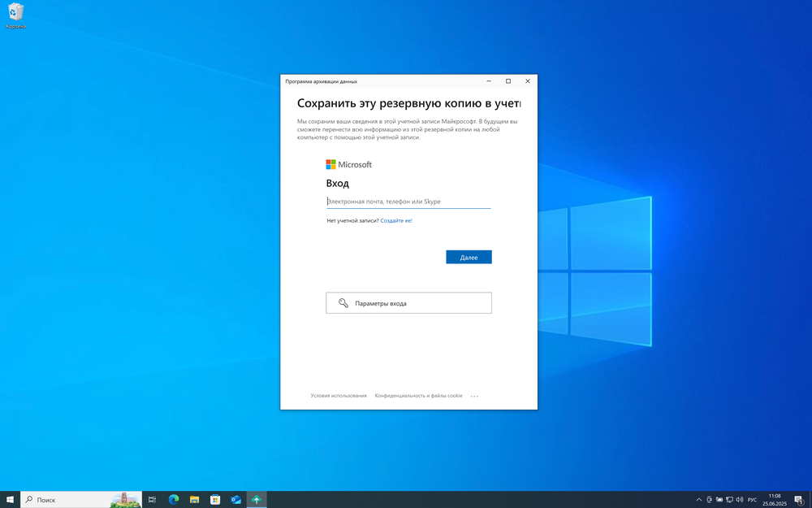The image size is (812, 508).
Task: Open Конфиденциальность и файлы cookie link
Action: pyautogui.click(x=418, y=396)
